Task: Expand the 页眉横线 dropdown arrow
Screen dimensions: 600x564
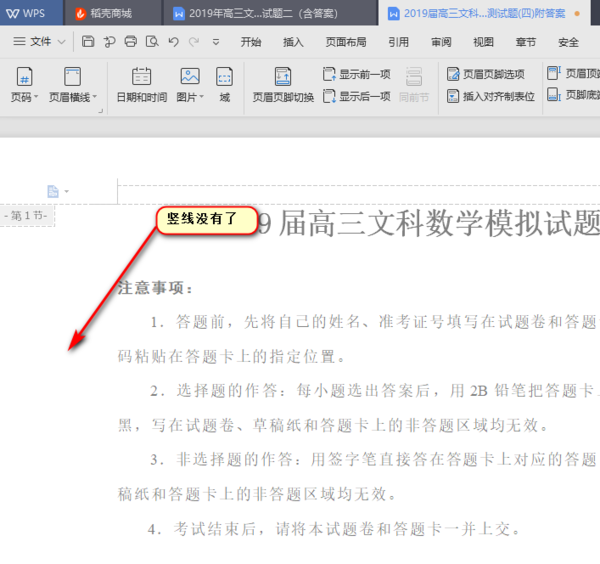Action: 95,97
